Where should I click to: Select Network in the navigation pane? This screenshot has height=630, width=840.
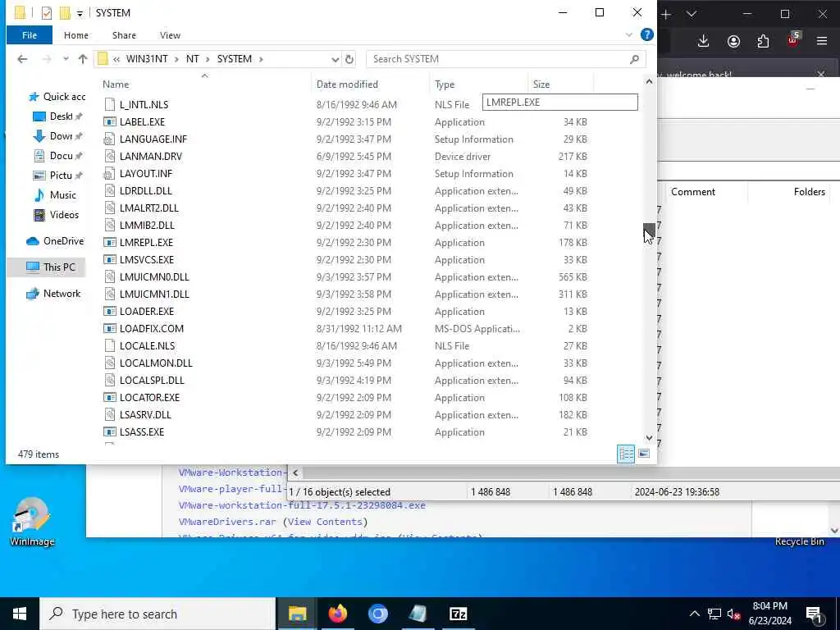point(53,294)
